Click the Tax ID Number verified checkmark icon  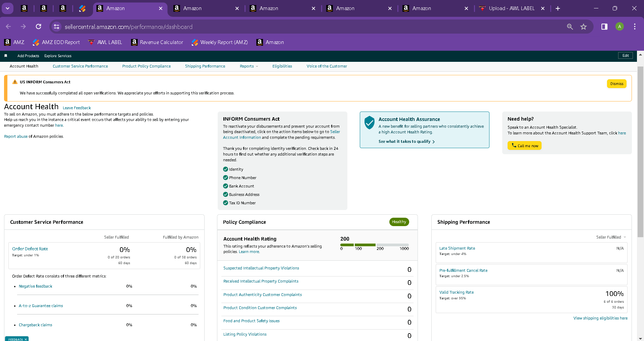[225, 203]
